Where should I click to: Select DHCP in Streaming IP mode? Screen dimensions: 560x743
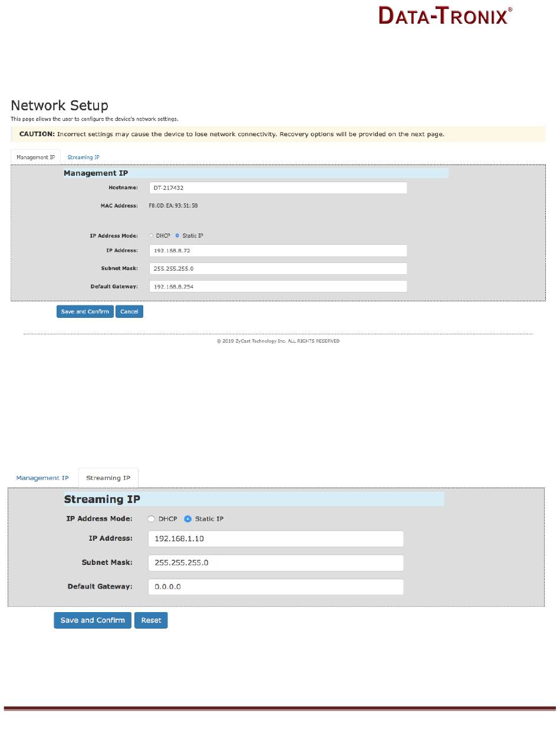click(151, 519)
